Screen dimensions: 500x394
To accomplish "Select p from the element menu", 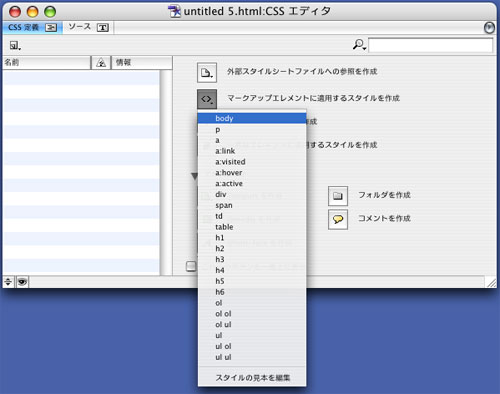I will (252, 129).
